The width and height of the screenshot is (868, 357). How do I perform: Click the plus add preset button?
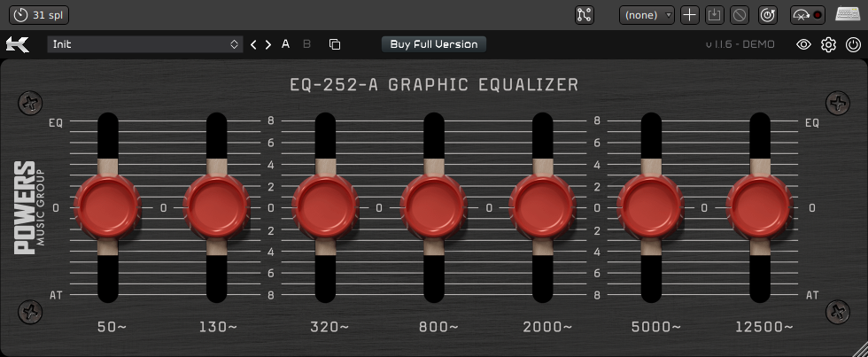click(690, 15)
